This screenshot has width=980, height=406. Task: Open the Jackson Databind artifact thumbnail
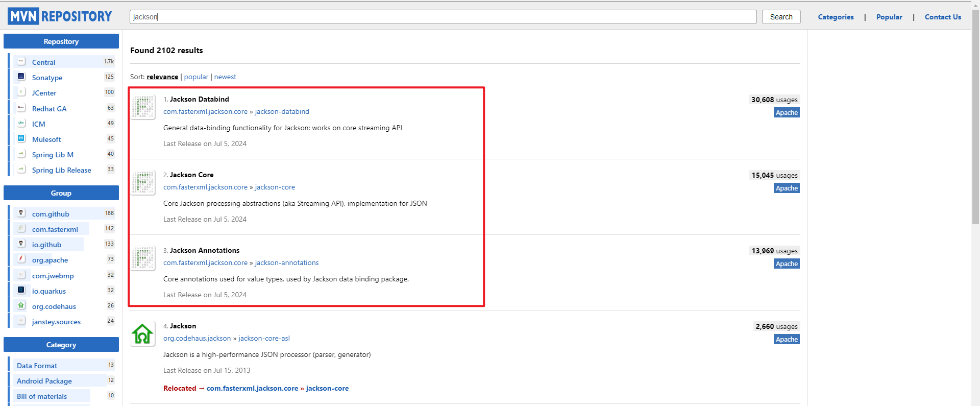click(x=143, y=107)
